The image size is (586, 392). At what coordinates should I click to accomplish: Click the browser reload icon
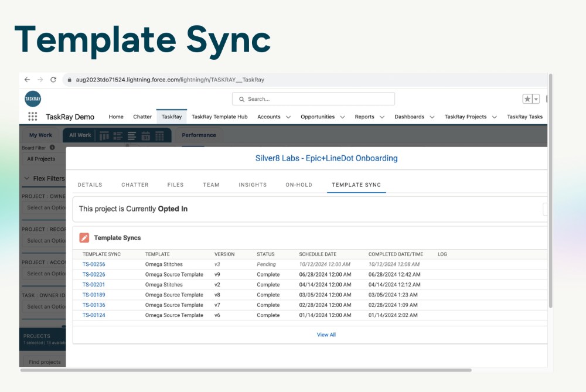53,80
